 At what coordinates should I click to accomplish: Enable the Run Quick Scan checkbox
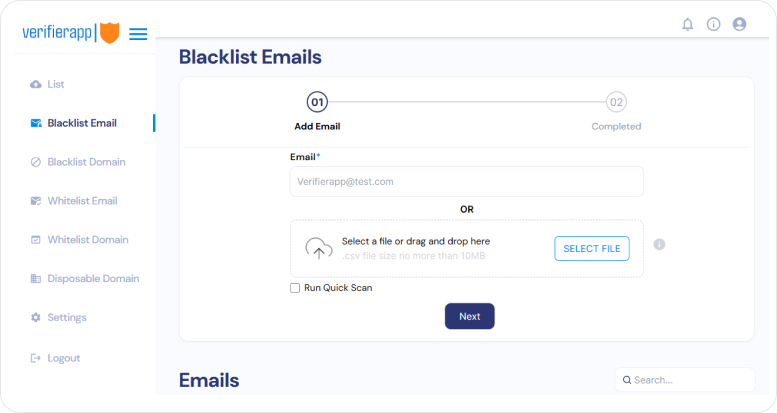pos(295,288)
